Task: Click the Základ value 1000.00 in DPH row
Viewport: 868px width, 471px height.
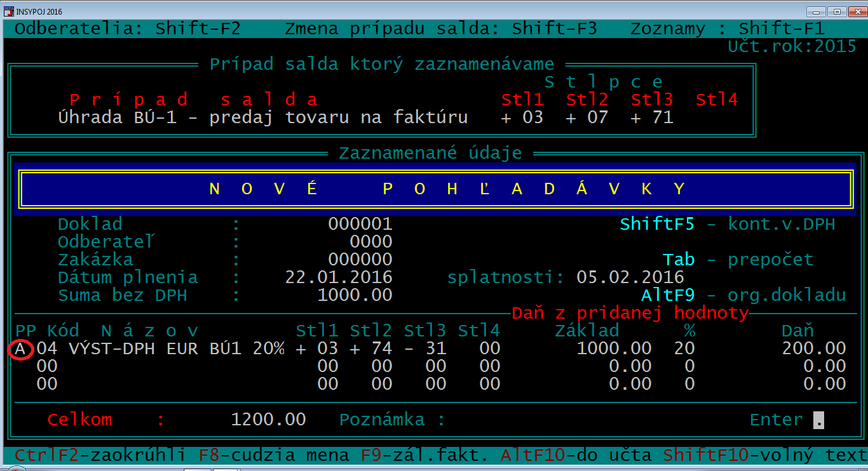Action: 614,348
